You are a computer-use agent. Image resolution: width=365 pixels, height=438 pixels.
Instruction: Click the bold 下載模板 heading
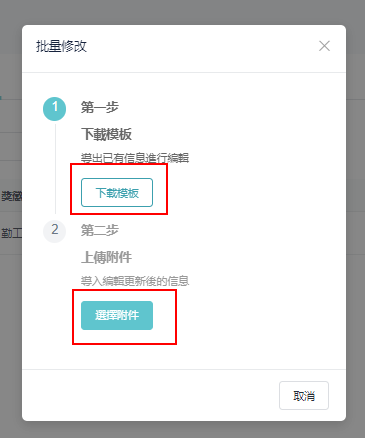pos(106,134)
